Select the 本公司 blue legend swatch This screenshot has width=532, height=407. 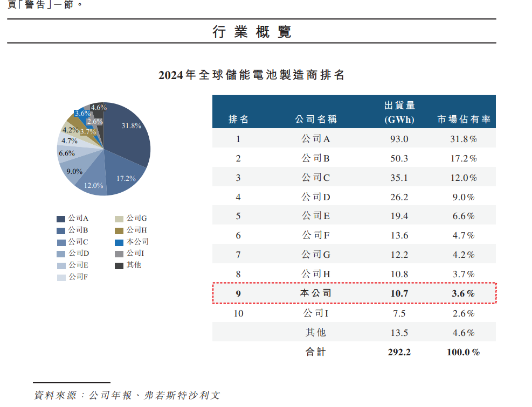coord(119,242)
